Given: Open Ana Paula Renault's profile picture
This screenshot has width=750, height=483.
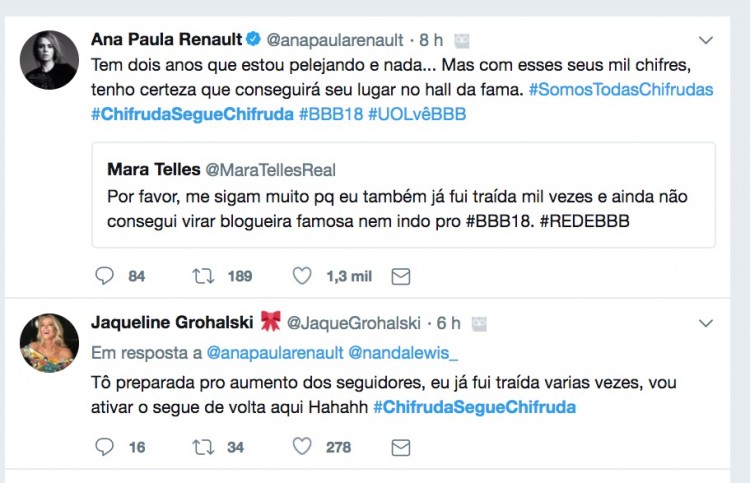Looking at the screenshot, I should (49, 60).
